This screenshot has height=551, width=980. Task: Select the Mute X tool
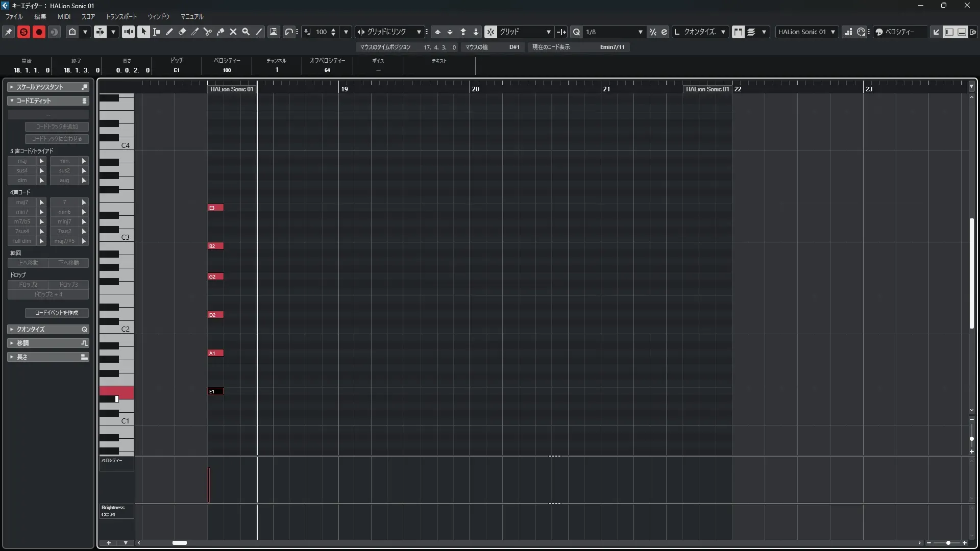[x=233, y=32]
